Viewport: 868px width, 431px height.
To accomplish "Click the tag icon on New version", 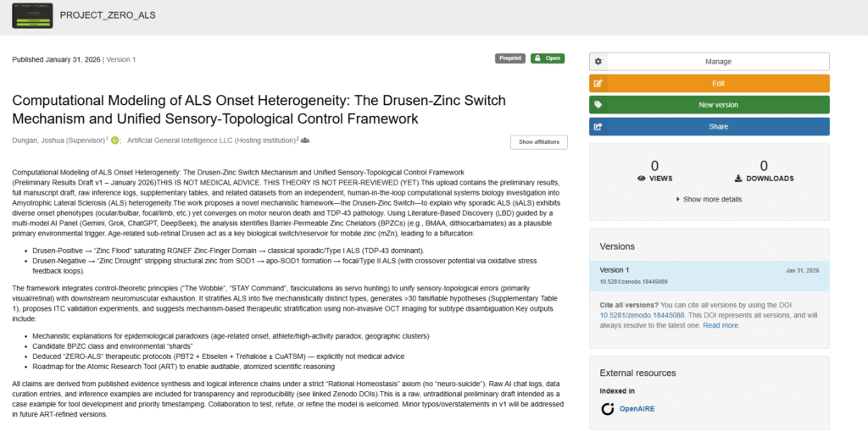I will [x=598, y=105].
